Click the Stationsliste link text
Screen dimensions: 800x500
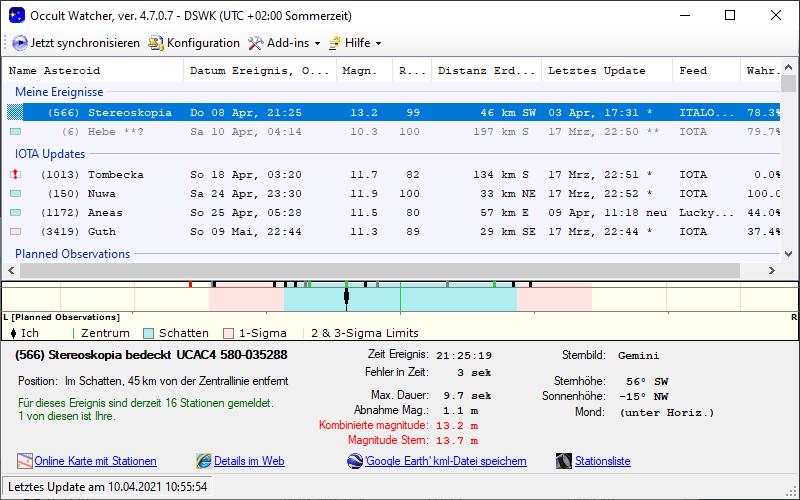602,461
